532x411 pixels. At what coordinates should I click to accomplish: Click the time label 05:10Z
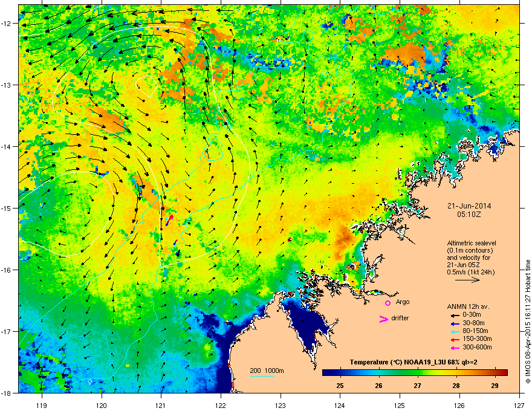(x=469, y=215)
